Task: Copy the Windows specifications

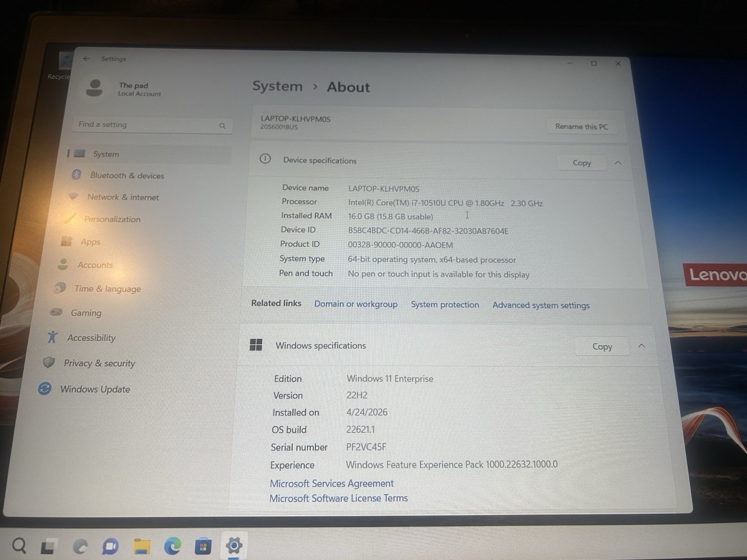Action: (x=602, y=346)
